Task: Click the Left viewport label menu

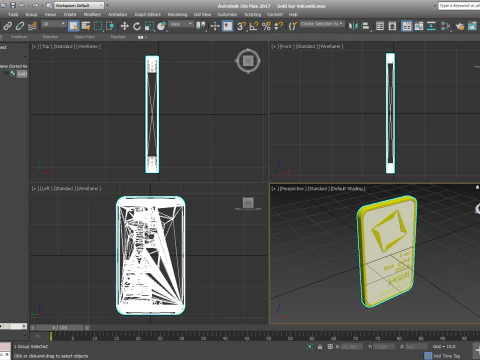Action: pyautogui.click(x=45, y=188)
